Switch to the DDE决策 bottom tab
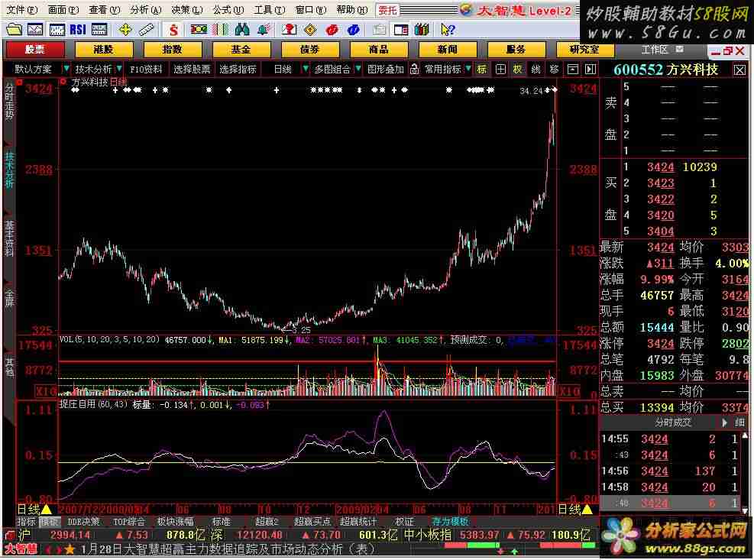The image size is (754, 560). 83,522
